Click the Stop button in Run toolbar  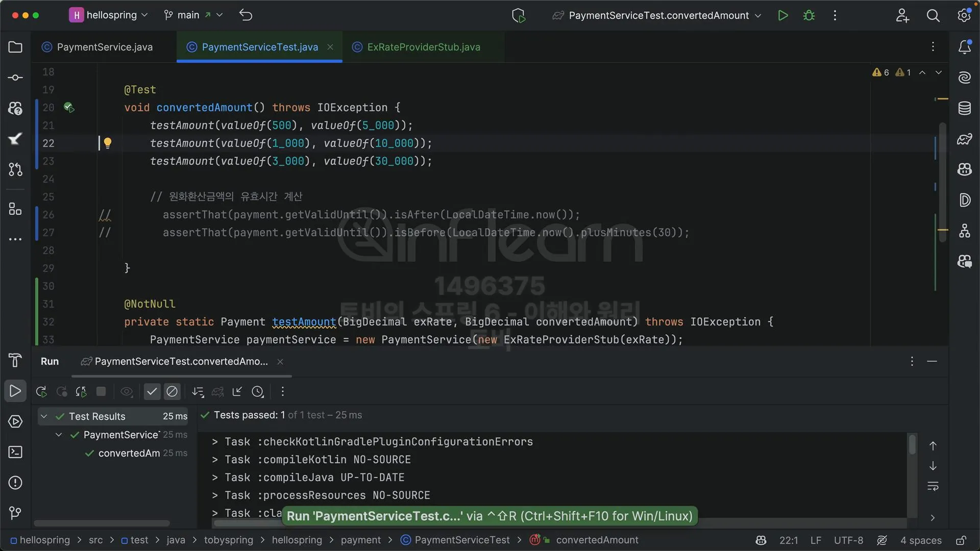pyautogui.click(x=101, y=391)
